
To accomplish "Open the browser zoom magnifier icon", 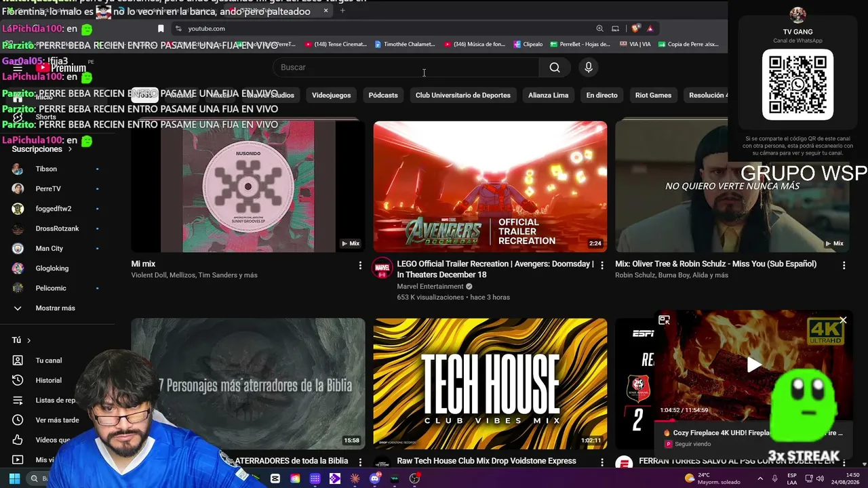I will point(599,28).
